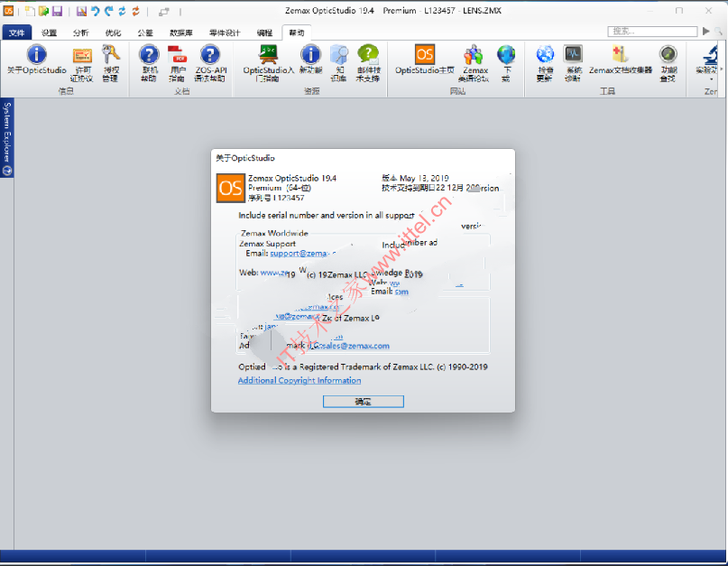Expand the Experimental Features (实验功能) dropdown arrow

(x=711, y=79)
